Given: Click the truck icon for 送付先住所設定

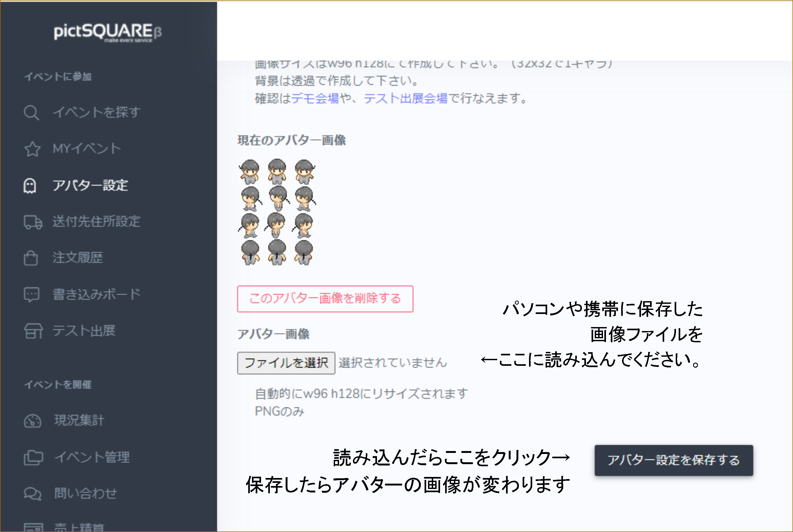Looking at the screenshot, I should 33,222.
